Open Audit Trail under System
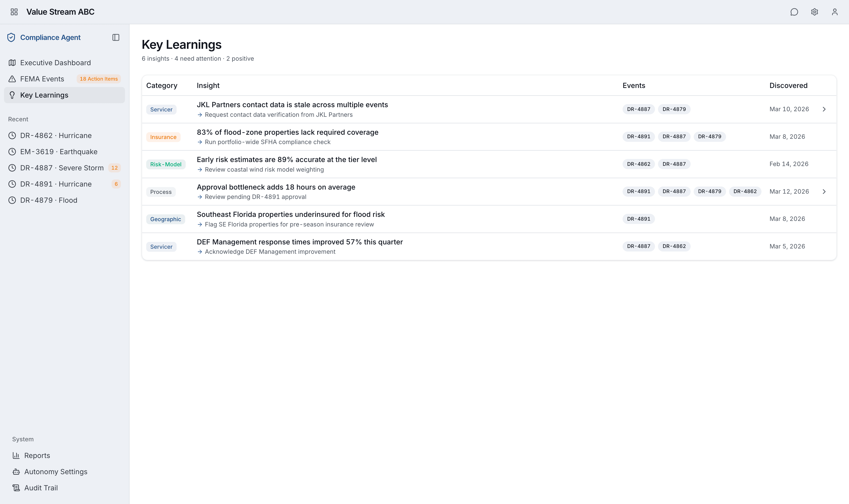Screen dimensions: 849x504 coord(64,488)
